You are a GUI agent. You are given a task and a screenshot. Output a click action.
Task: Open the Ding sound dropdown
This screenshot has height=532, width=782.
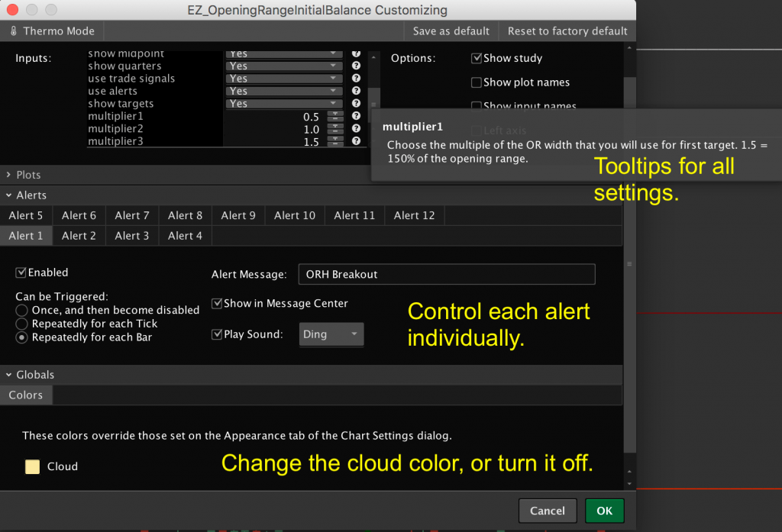tap(331, 334)
